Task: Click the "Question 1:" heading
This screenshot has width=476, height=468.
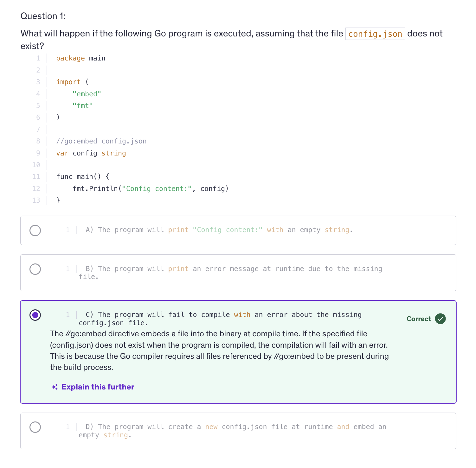Action: pos(43,16)
